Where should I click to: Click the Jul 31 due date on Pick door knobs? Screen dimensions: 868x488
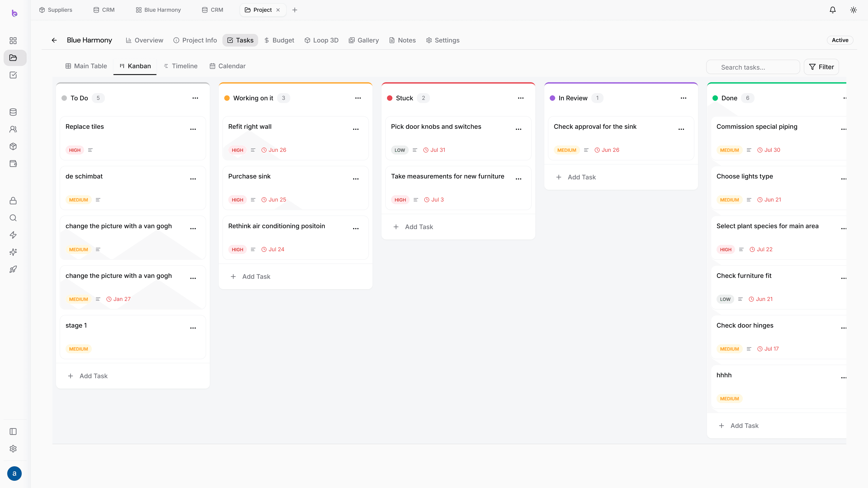pyautogui.click(x=434, y=150)
